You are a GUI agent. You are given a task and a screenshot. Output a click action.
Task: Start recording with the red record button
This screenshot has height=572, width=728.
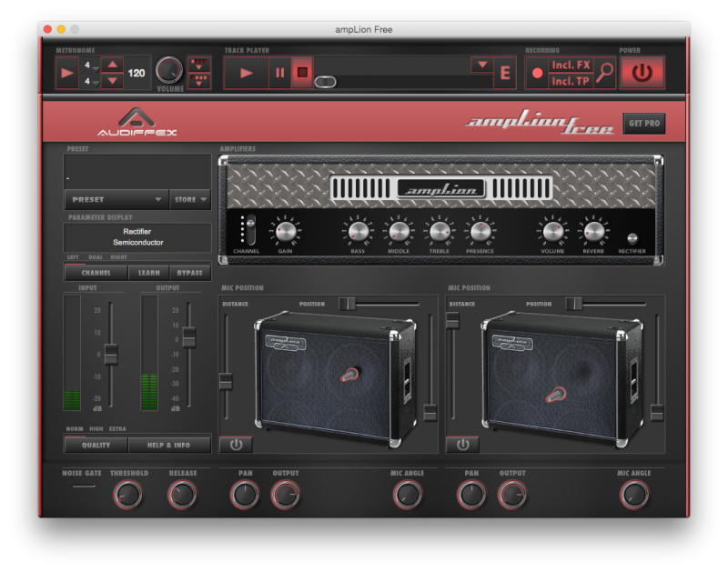(537, 73)
